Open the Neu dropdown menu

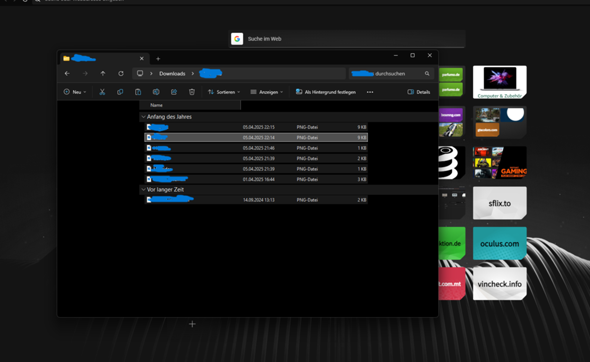75,92
